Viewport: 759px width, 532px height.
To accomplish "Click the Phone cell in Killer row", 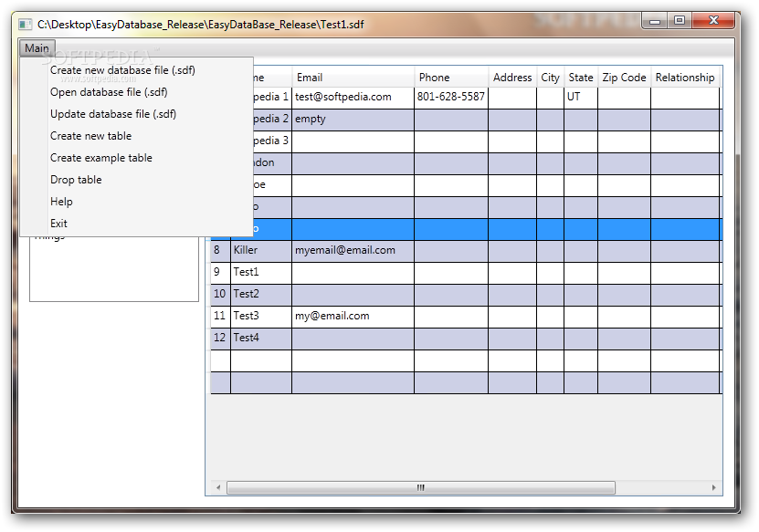I will 451,251.
